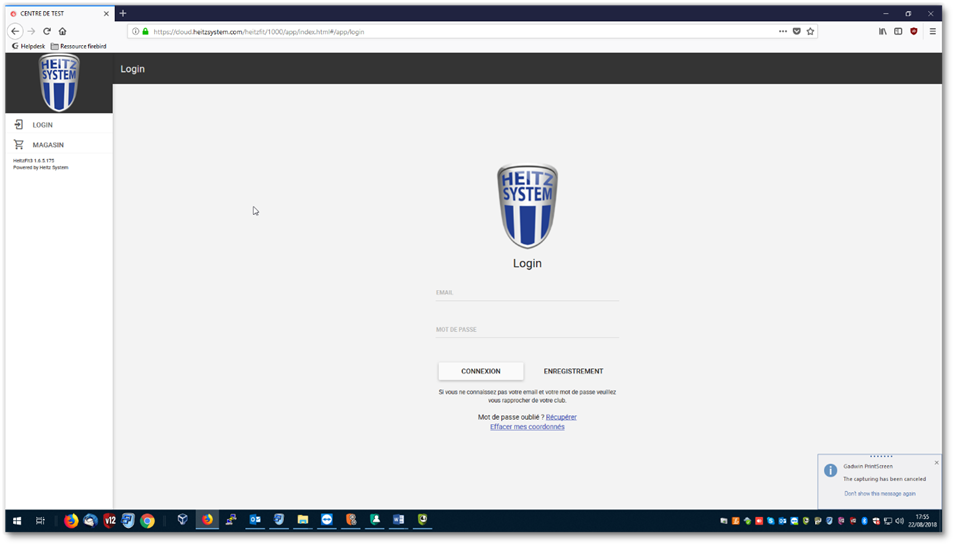
Task: Go back with browser back arrow
Action: tap(15, 31)
